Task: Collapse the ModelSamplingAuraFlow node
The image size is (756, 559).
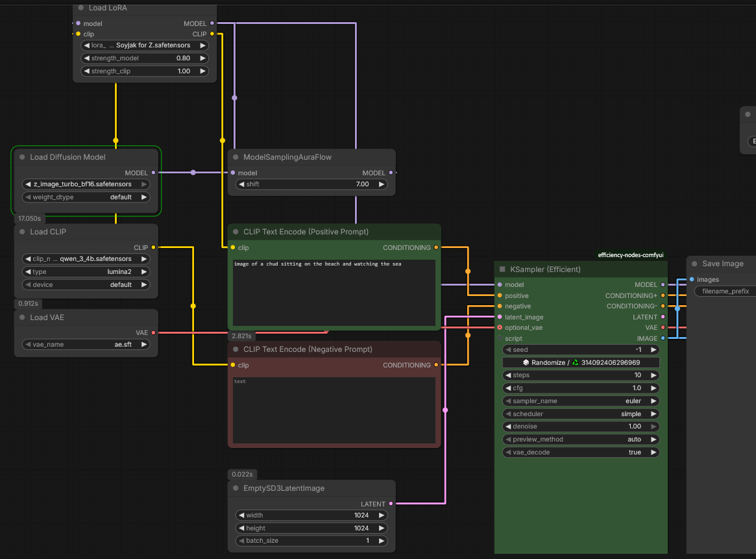Action: tap(236, 157)
